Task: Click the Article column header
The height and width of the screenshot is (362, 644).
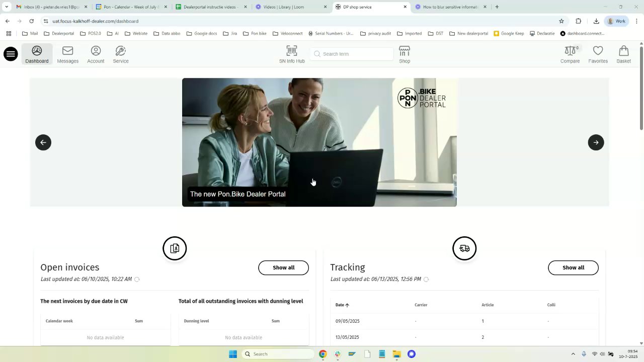Action: pos(488,305)
